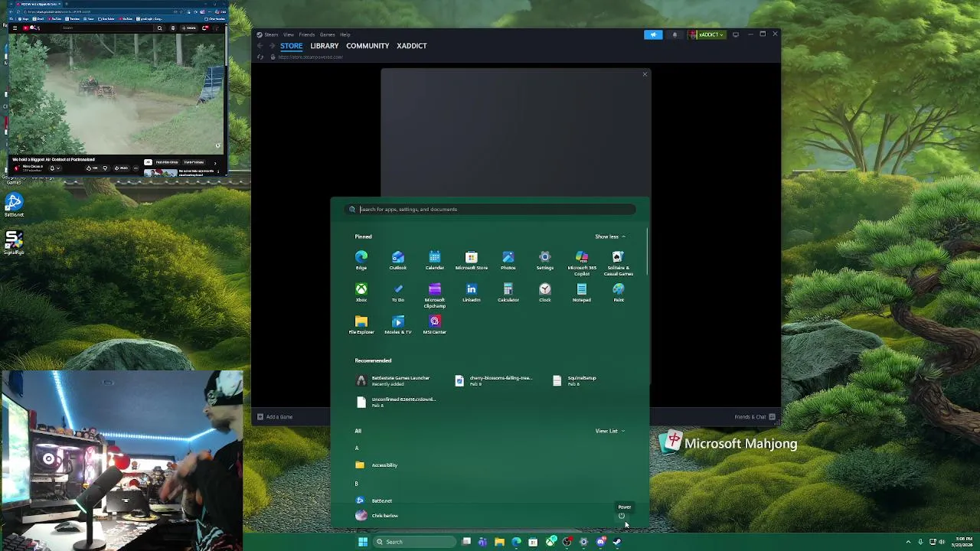
Task: Open Chris barlow user account menu
Action: pyautogui.click(x=377, y=516)
